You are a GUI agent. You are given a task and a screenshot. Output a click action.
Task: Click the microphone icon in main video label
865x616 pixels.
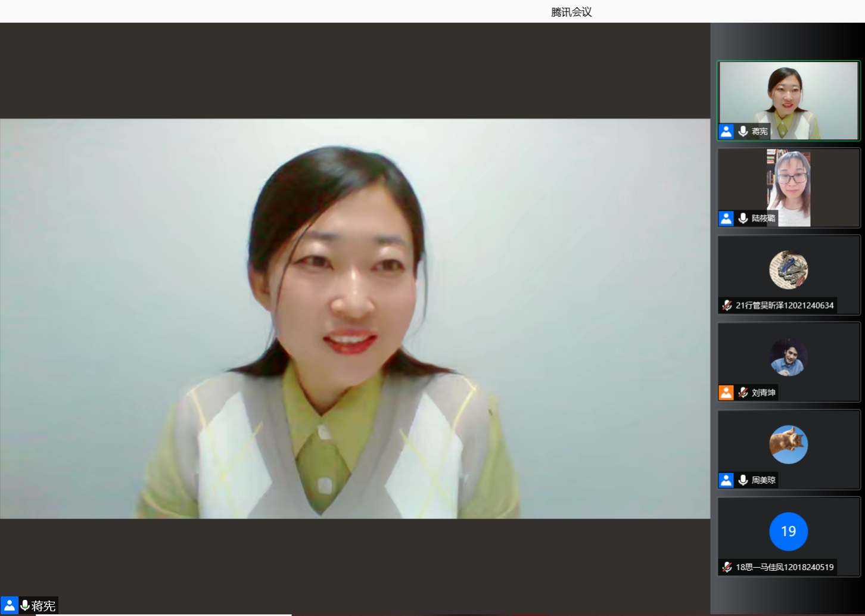pyautogui.click(x=25, y=605)
